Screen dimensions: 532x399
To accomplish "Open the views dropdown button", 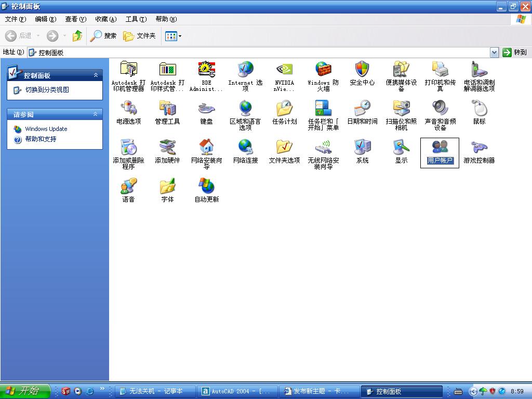I will [173, 36].
